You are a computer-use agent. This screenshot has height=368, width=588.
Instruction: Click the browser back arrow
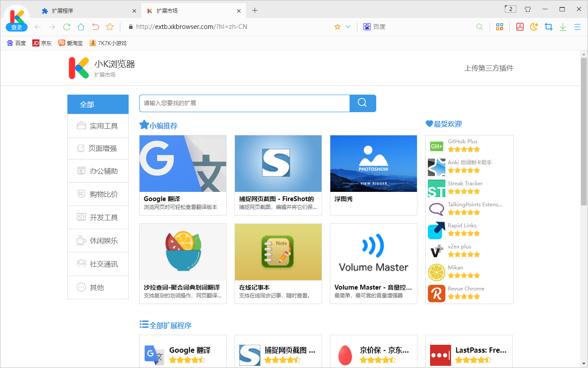(x=38, y=27)
